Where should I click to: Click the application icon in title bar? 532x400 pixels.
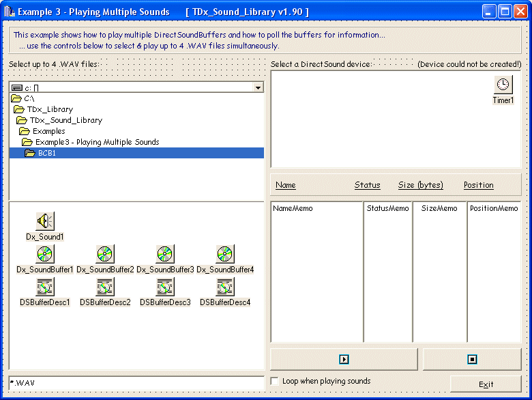[x=10, y=12]
